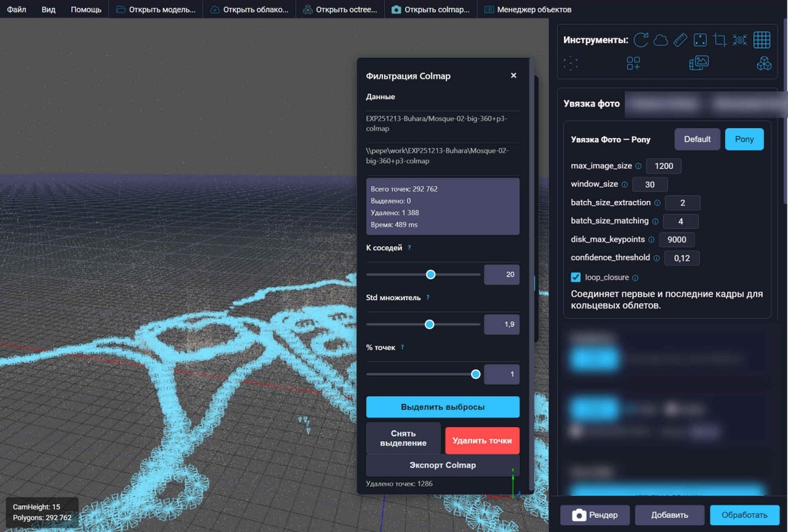Select the cloud tool icon
Image resolution: width=788 pixels, height=532 pixels.
point(661,40)
